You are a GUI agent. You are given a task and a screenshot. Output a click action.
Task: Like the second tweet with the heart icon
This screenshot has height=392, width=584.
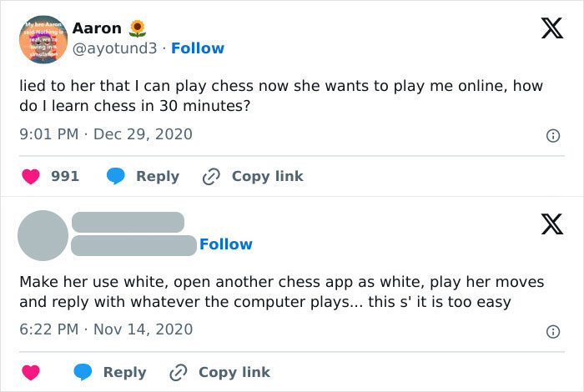pyautogui.click(x=31, y=372)
